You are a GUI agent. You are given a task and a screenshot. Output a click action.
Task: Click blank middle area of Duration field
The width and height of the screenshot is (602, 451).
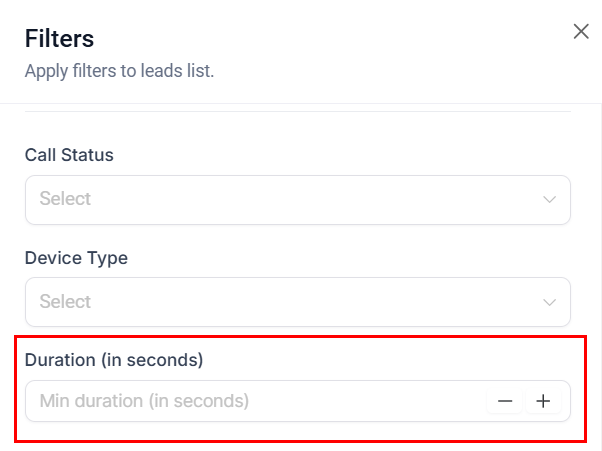[370, 401]
